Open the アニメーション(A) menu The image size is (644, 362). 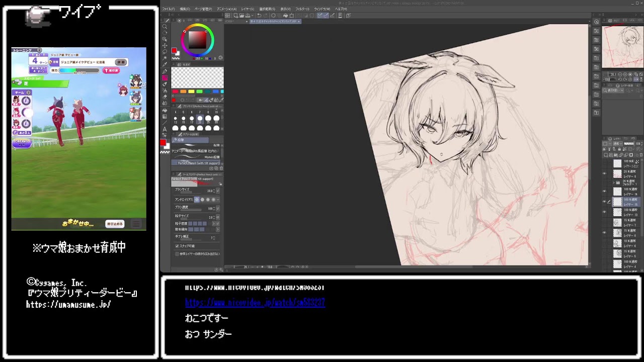point(226,9)
